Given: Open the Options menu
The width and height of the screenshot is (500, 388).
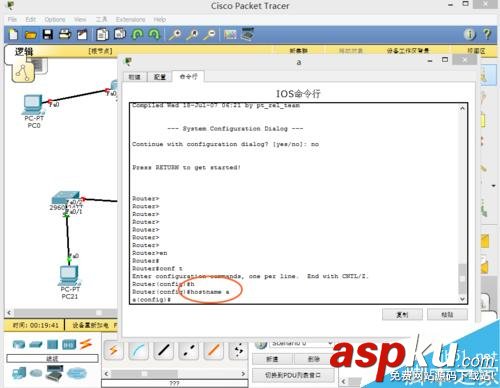Looking at the screenshot, I should [x=55, y=19].
